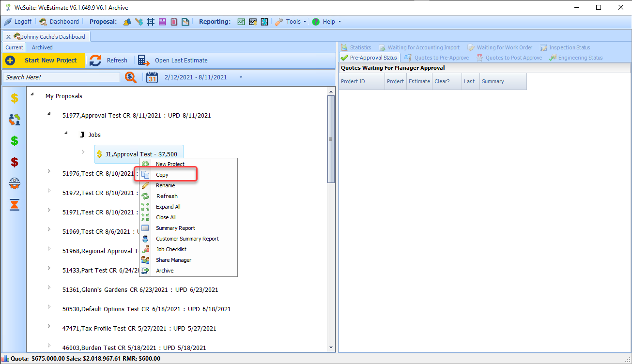This screenshot has height=364, width=632.
Task: Click the Refresh button in dashboard toolbar
Action: (109, 61)
